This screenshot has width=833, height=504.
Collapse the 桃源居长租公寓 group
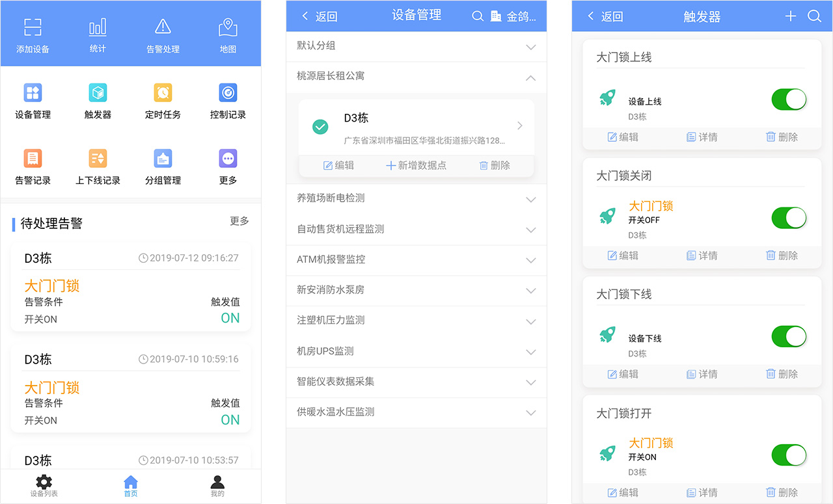pyautogui.click(x=416, y=77)
